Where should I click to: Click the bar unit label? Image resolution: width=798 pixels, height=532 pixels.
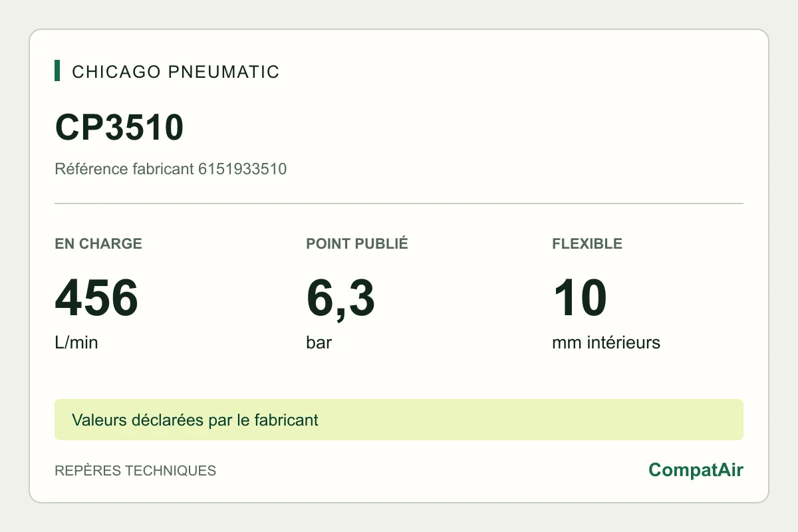[x=319, y=343]
